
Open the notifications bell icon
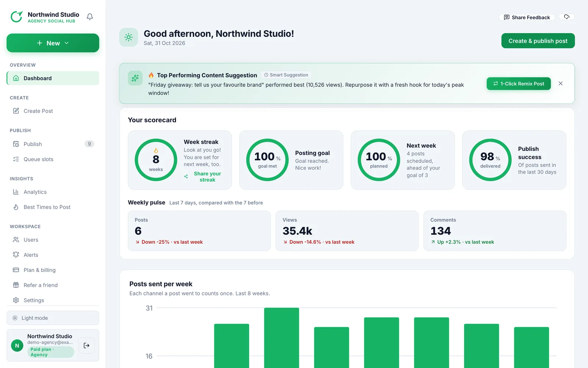click(x=90, y=17)
